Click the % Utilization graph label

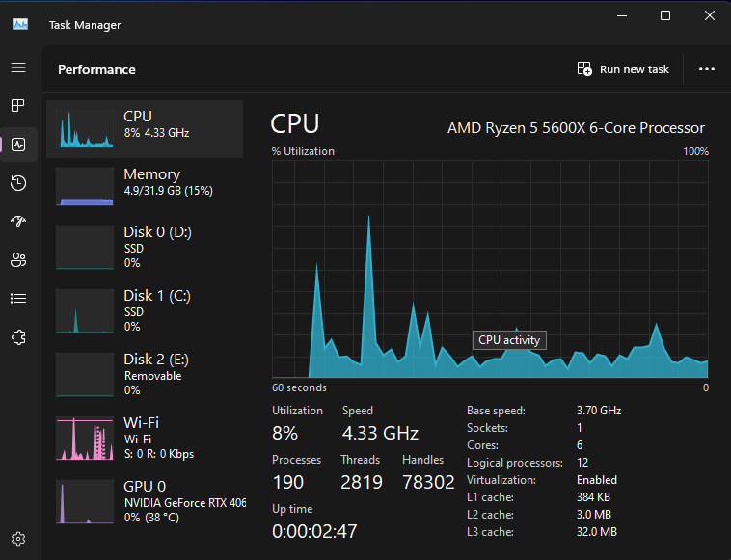303,151
